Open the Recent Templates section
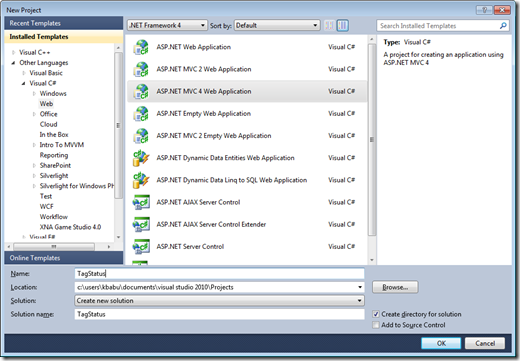This screenshot has height=361, width=520. [64, 23]
